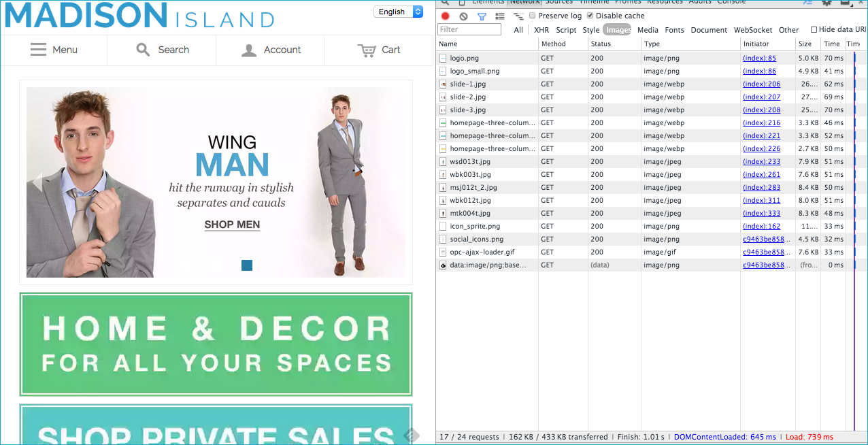The image size is (868, 445).
Task: Select the blue slide indicator dot
Action: [x=247, y=265]
